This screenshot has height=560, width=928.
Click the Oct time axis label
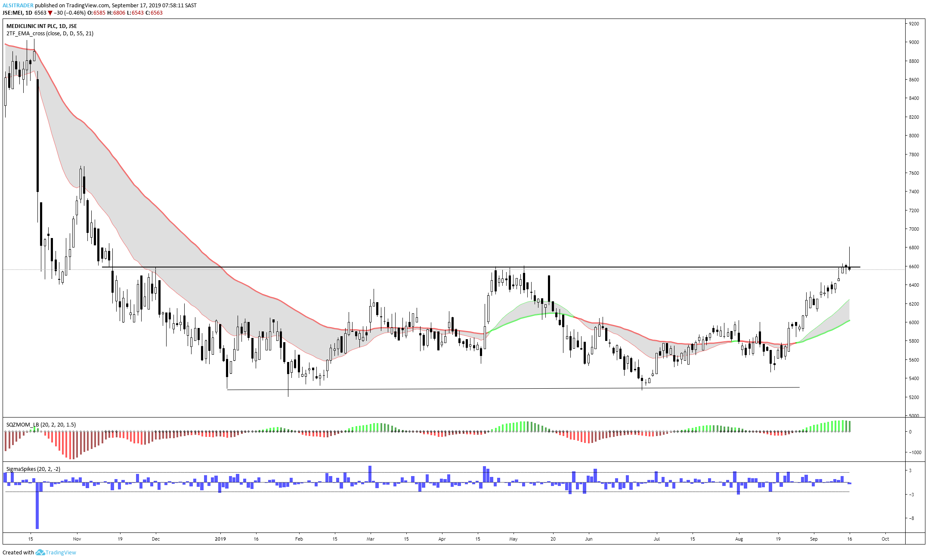pos(885,539)
